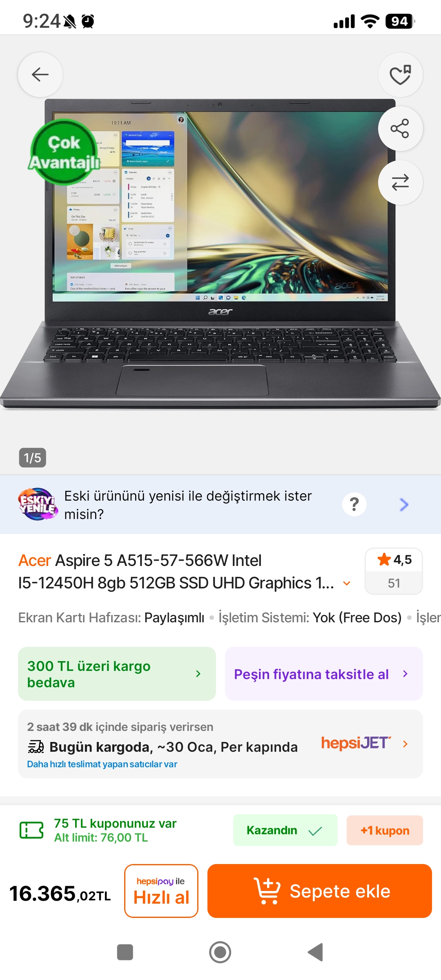This screenshot has width=441, height=980.
Task: Add product to favorites with heart icon
Action: [400, 75]
